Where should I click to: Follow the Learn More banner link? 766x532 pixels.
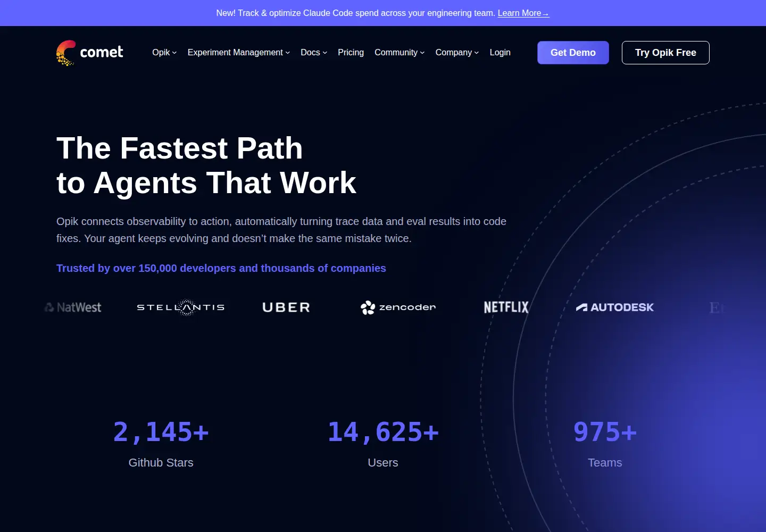point(523,13)
